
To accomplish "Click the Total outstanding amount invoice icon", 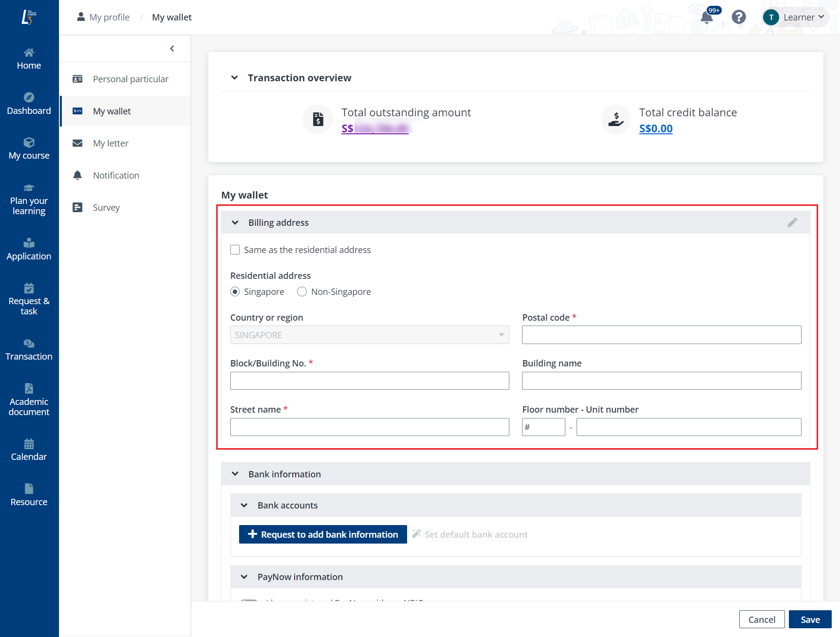I will click(x=318, y=119).
